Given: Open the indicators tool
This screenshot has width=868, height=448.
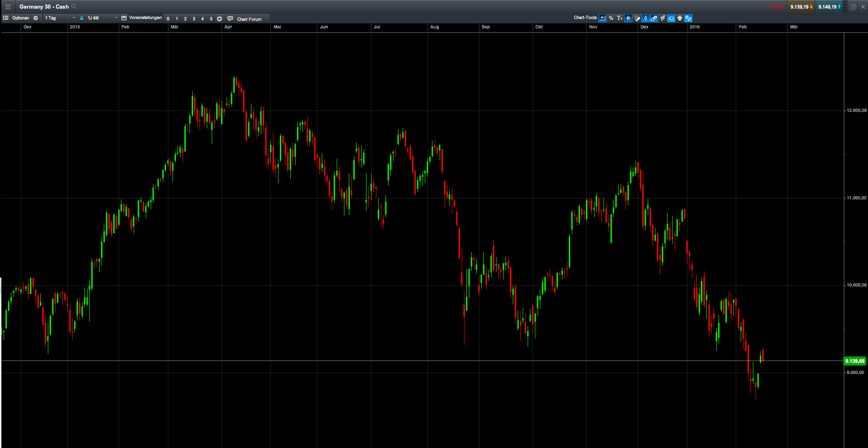Looking at the screenshot, I should [x=663, y=18].
